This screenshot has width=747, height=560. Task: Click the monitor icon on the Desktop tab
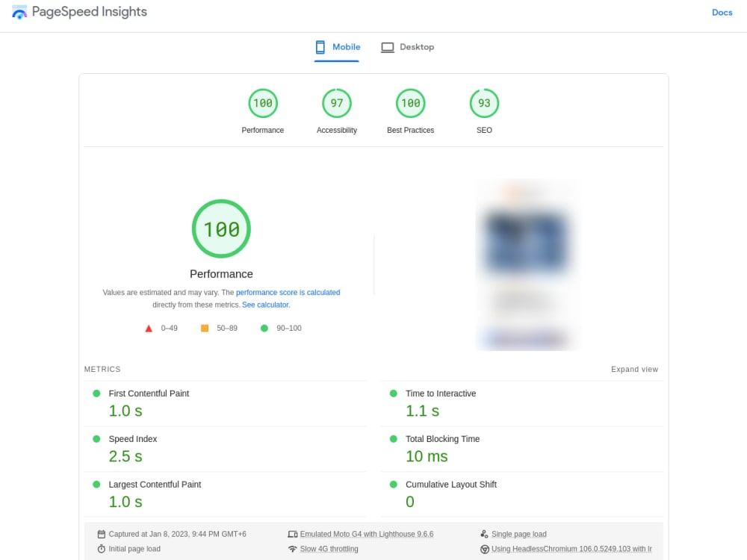pyautogui.click(x=387, y=46)
